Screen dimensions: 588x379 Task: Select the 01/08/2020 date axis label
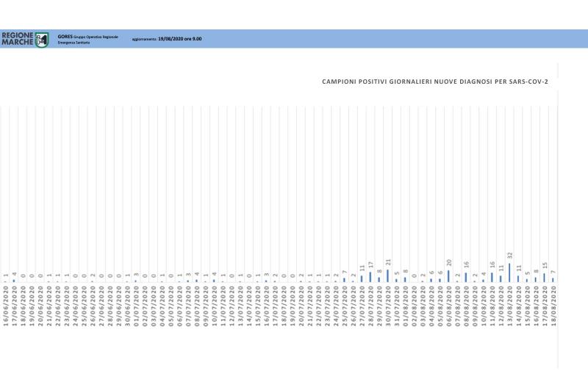point(406,305)
